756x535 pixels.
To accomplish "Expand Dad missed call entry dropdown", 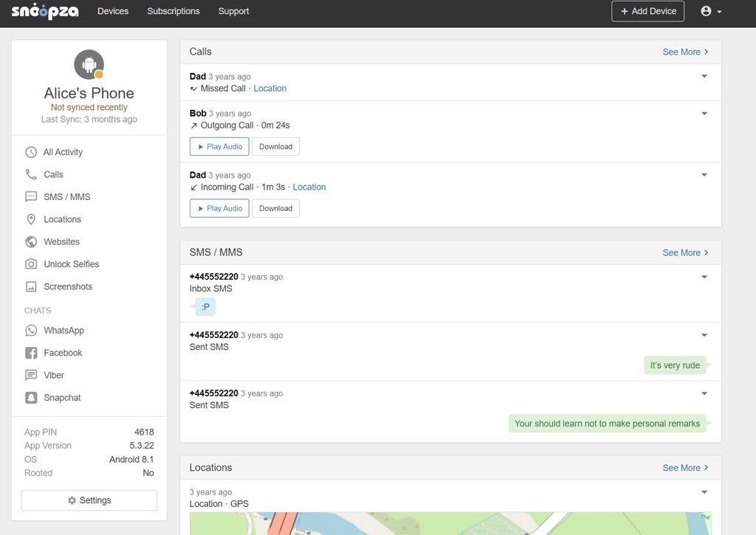I will point(704,76).
